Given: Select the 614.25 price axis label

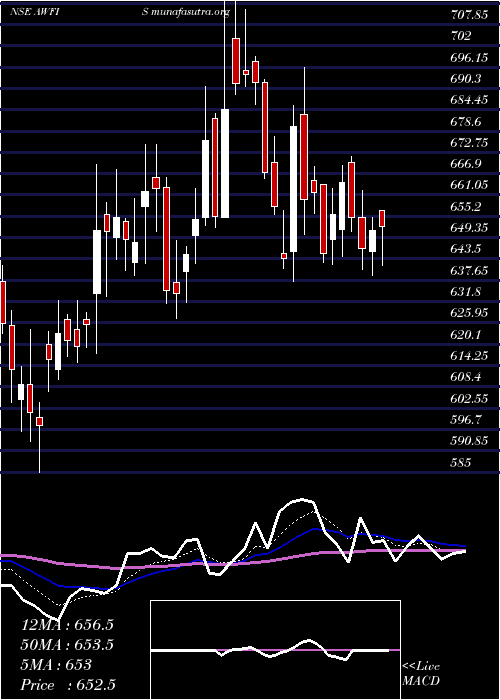Looking at the screenshot, I should point(469,355).
